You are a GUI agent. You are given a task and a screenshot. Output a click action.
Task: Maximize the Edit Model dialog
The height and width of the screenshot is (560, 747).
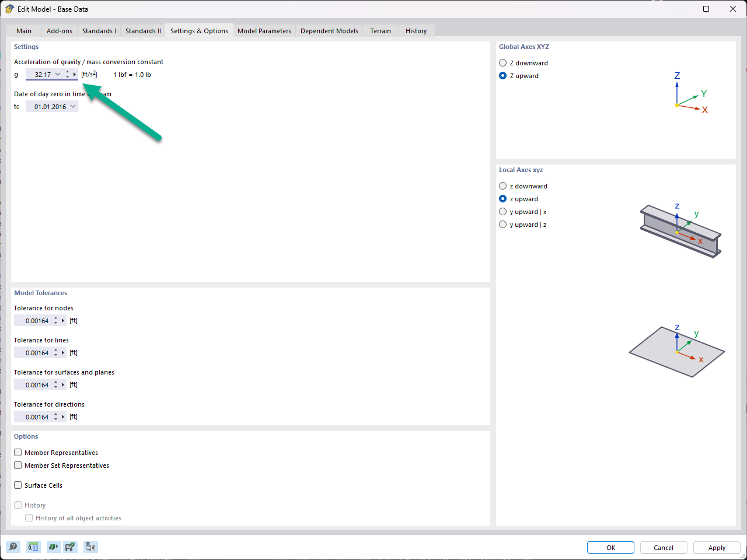click(706, 9)
